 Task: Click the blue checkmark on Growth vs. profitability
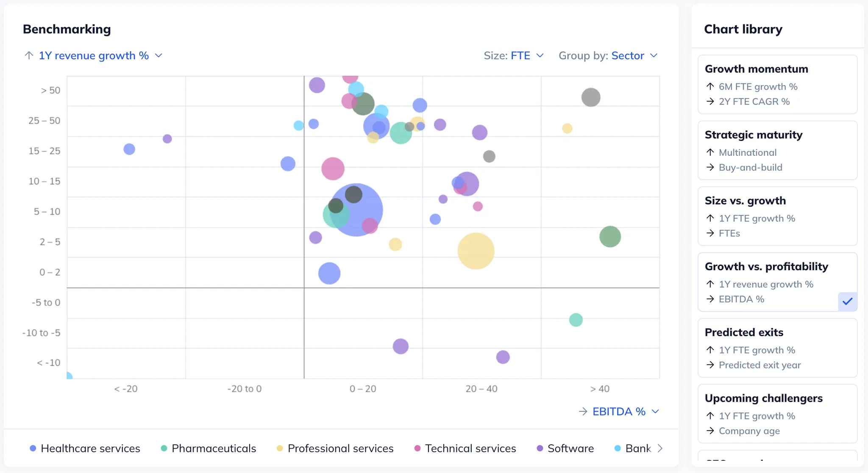point(848,302)
